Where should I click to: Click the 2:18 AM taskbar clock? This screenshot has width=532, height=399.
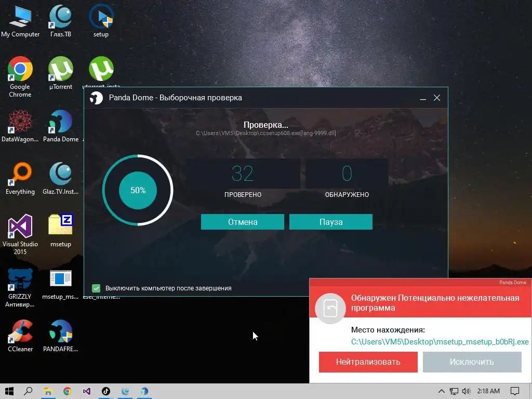tap(488, 391)
